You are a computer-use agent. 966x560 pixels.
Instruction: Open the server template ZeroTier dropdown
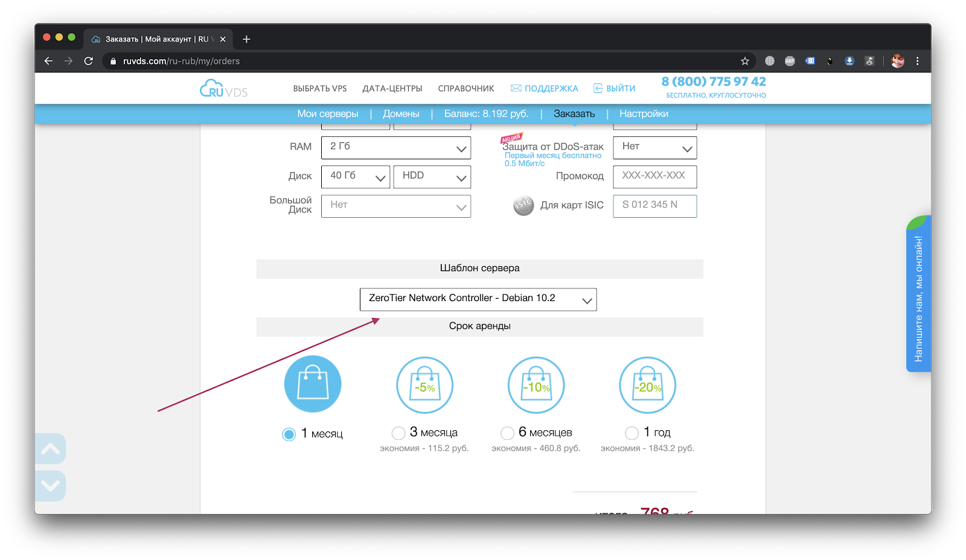click(478, 299)
